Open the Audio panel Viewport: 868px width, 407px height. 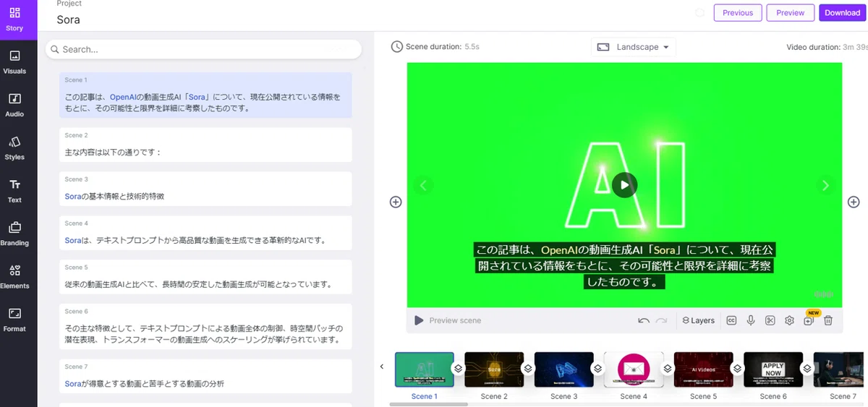(14, 105)
